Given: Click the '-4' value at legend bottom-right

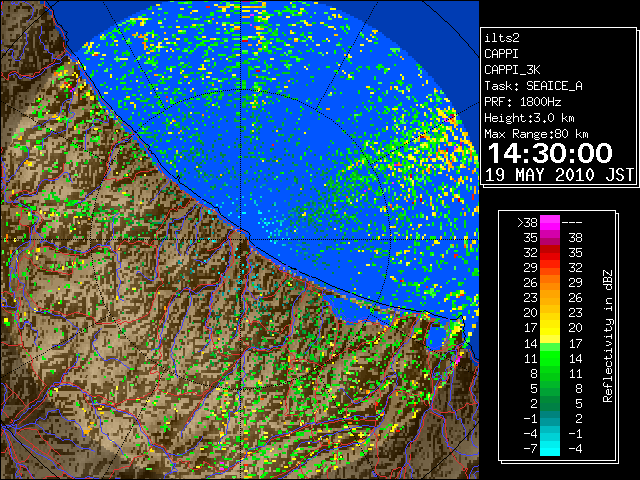Looking at the screenshot, I should (x=575, y=449).
